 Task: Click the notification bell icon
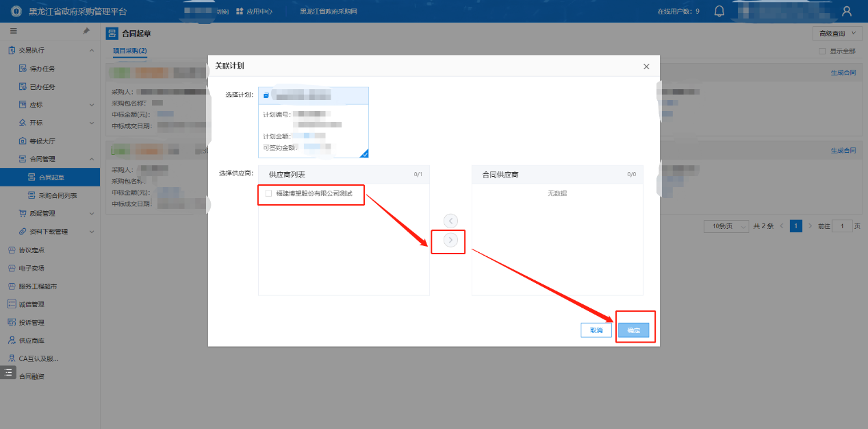(719, 11)
